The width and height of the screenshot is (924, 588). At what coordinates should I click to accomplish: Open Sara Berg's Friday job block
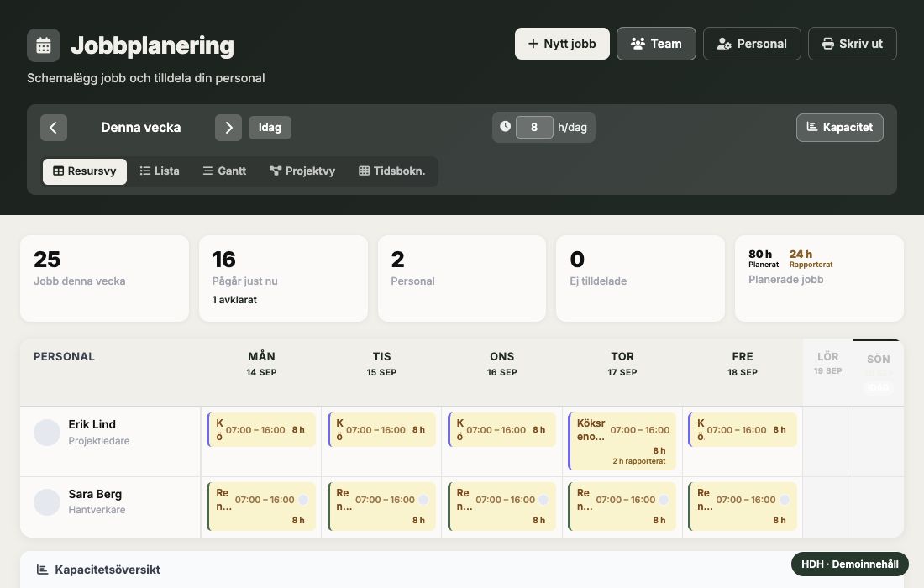click(743, 507)
